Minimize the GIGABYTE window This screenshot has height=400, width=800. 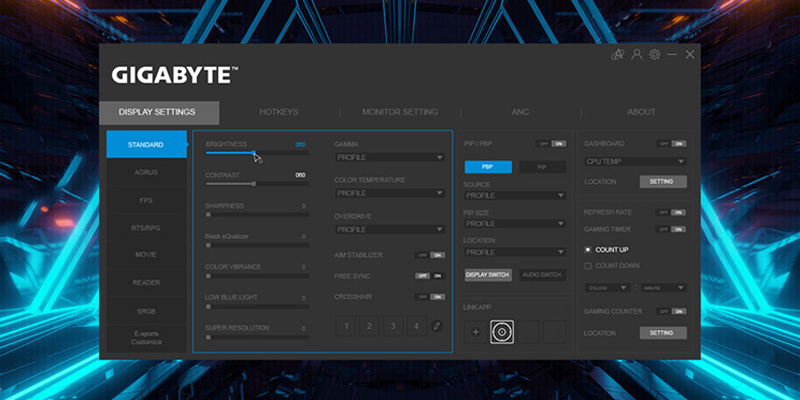[x=672, y=55]
